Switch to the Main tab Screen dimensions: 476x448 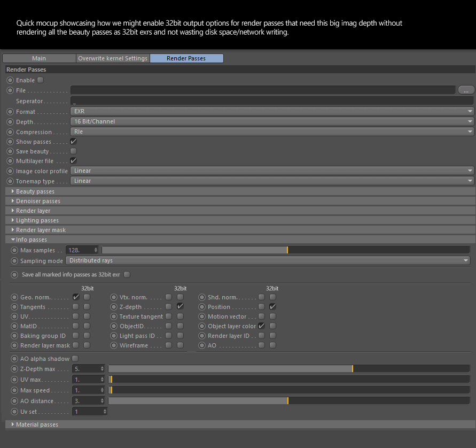(39, 58)
